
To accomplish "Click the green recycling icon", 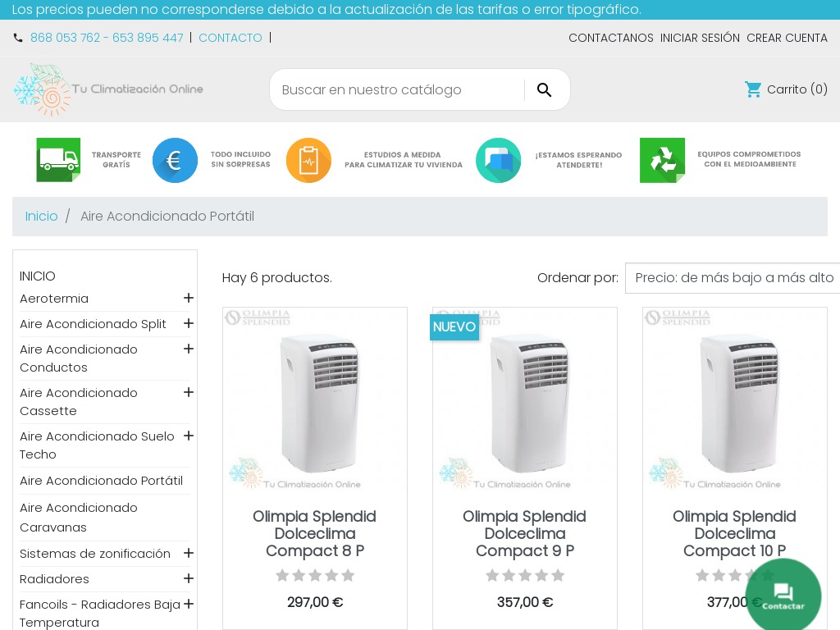I will (x=662, y=160).
